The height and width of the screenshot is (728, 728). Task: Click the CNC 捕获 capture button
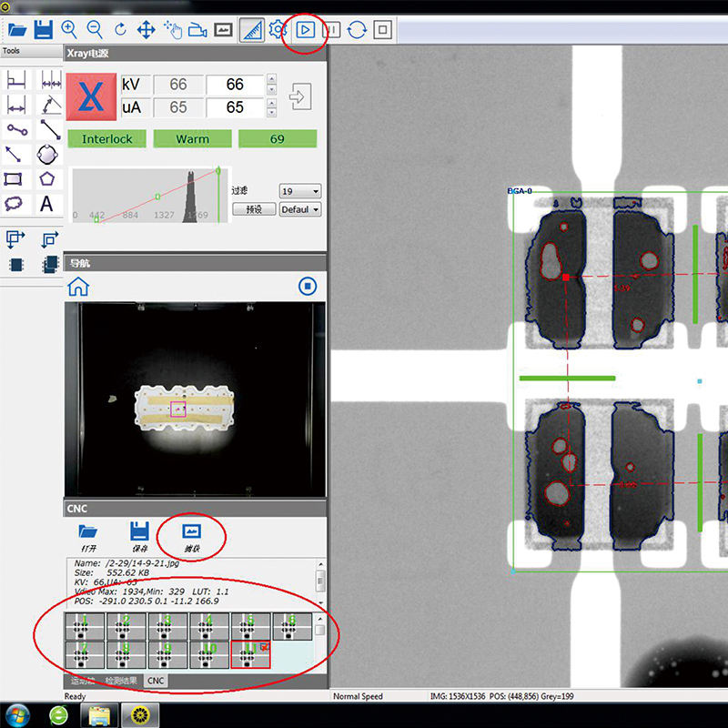(191, 538)
